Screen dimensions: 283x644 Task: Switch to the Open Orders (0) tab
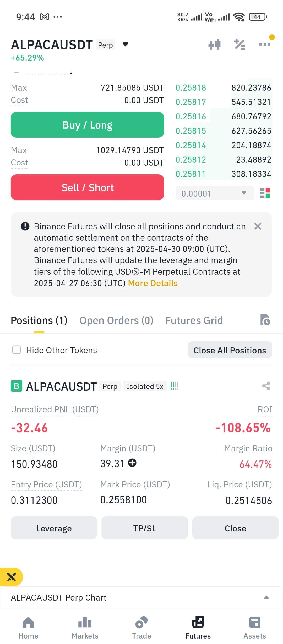[116, 320]
